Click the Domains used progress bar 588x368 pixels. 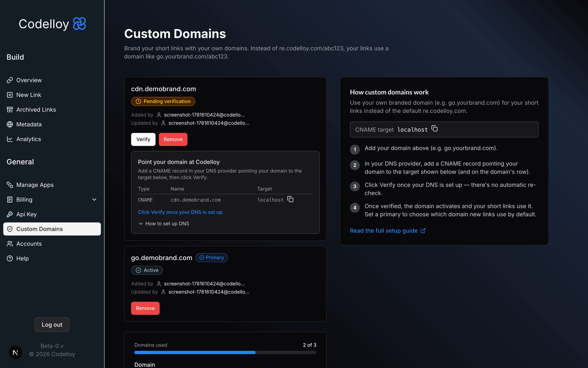(x=225, y=352)
